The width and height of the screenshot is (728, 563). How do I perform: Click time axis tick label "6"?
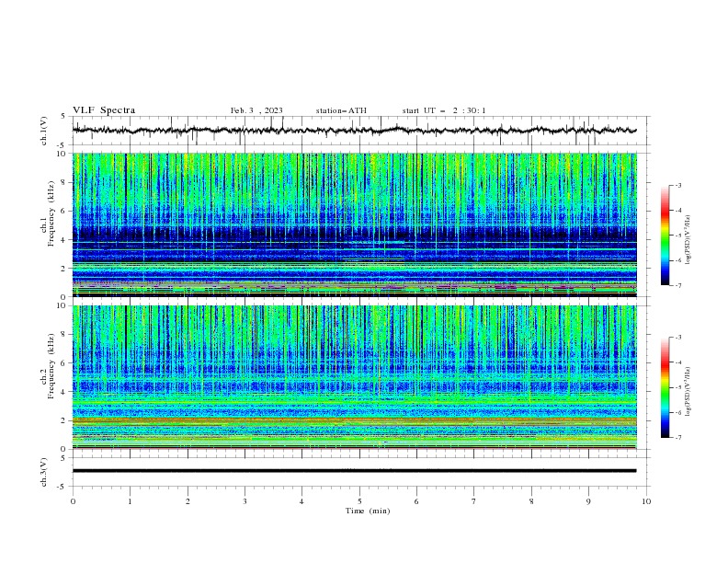pyautogui.click(x=416, y=501)
